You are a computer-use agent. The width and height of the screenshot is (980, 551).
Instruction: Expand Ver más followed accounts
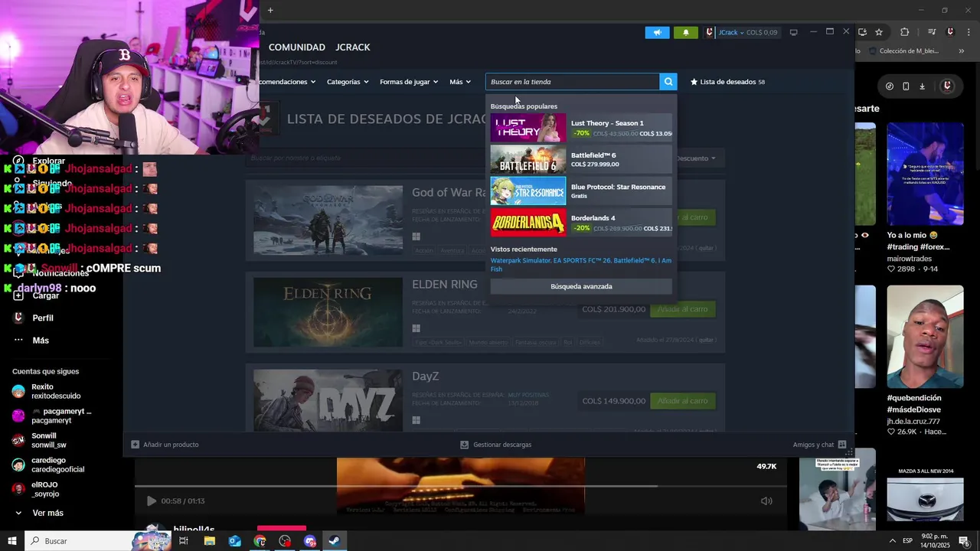pos(39,513)
